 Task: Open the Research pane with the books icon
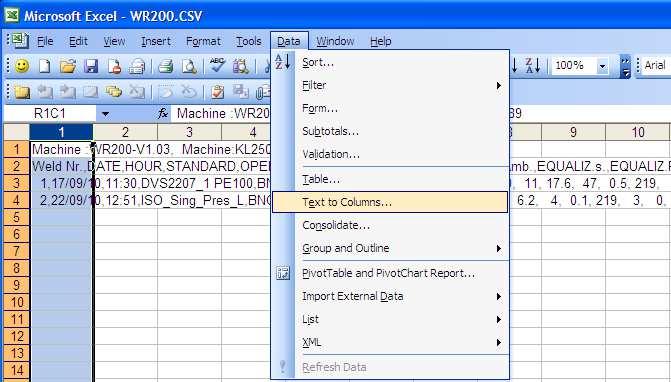point(240,66)
